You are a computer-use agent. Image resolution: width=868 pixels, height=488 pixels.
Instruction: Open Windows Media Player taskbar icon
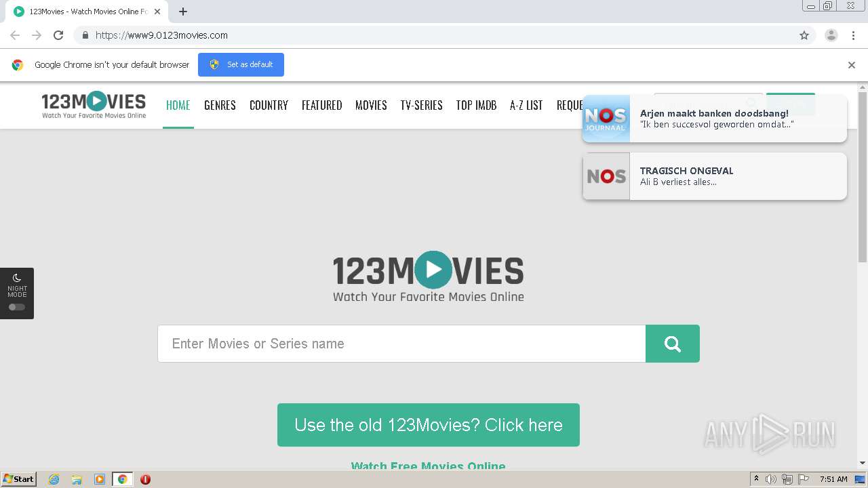point(100,479)
